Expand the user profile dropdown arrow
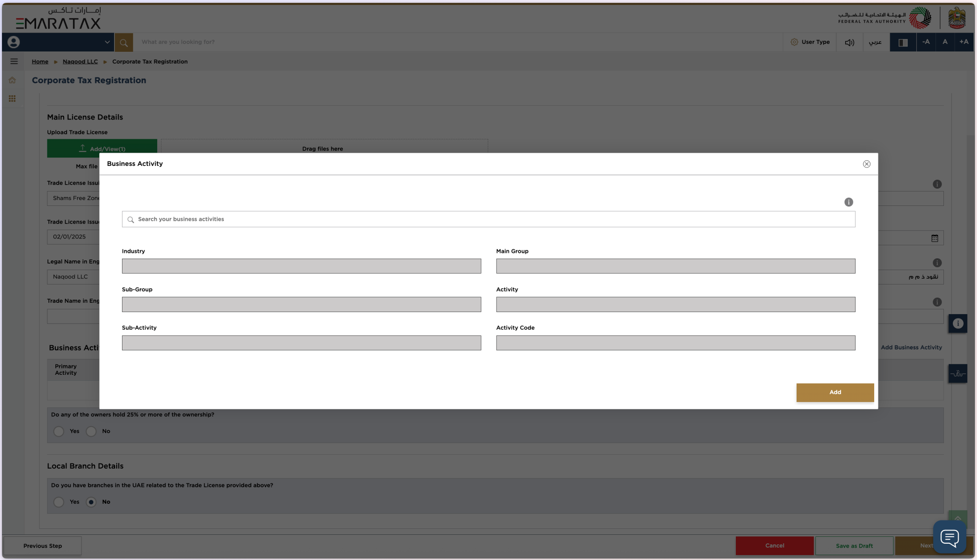 click(x=107, y=42)
